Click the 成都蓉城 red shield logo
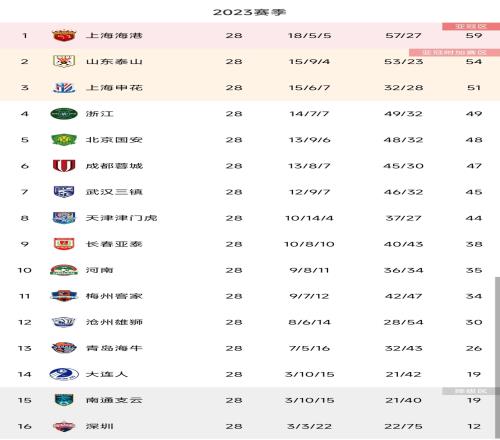500x440 pixels. tap(64, 166)
